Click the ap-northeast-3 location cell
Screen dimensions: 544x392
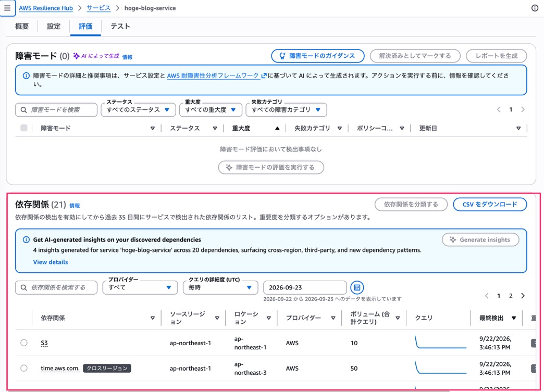[x=251, y=369]
